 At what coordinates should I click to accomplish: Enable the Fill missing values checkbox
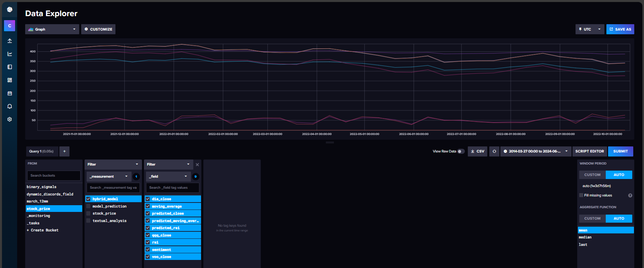coord(581,195)
